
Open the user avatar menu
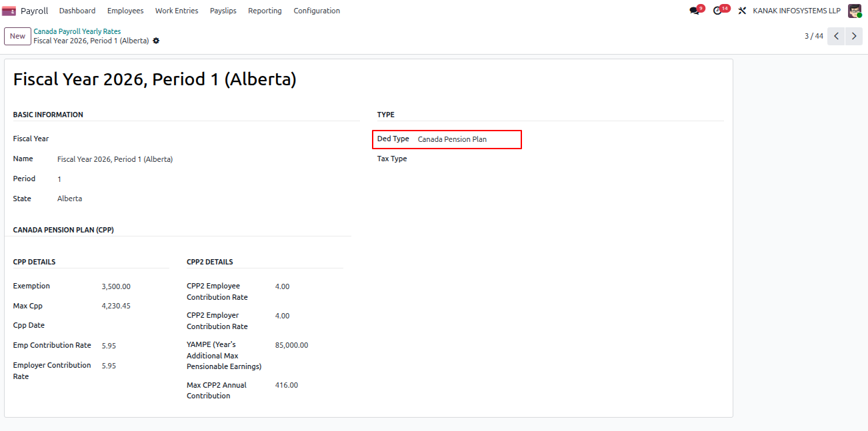855,11
